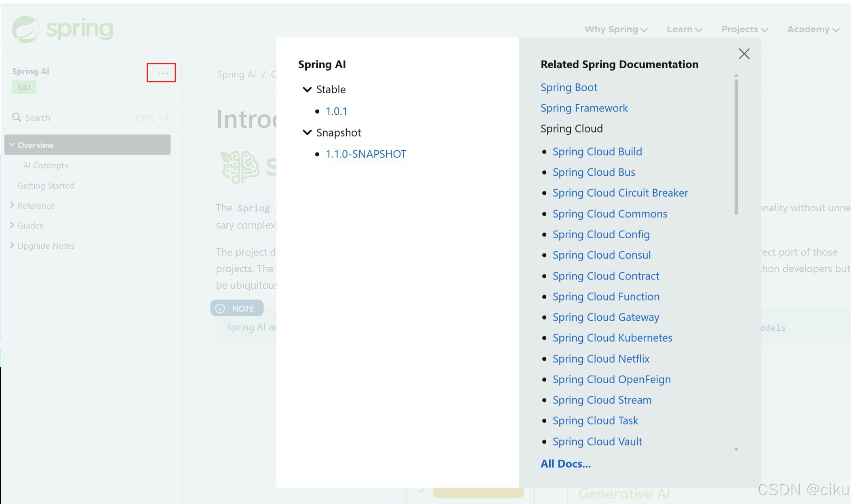Open Spring Cloud Stream link
The width and height of the screenshot is (851, 504).
click(x=602, y=400)
